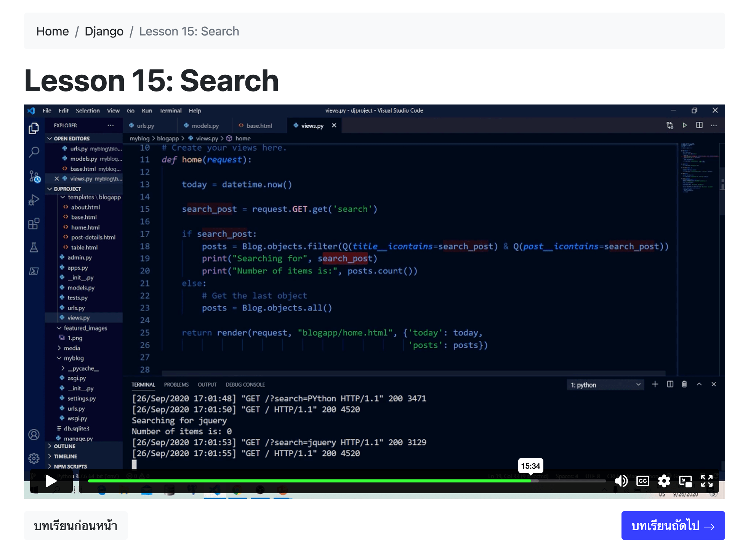Play the lesson video

pyautogui.click(x=51, y=481)
